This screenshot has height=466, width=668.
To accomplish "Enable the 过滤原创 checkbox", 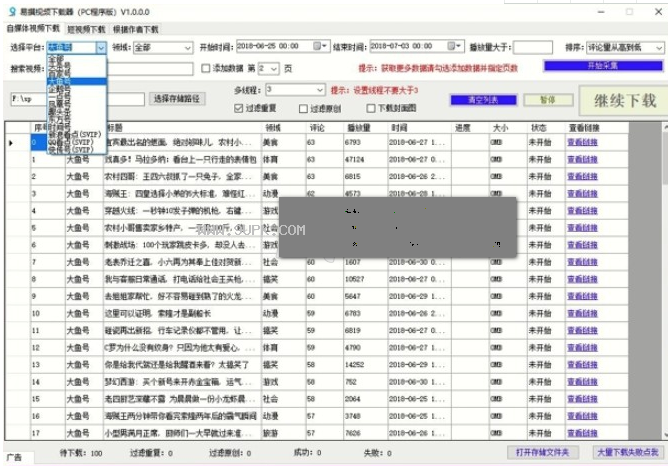I will (x=303, y=109).
